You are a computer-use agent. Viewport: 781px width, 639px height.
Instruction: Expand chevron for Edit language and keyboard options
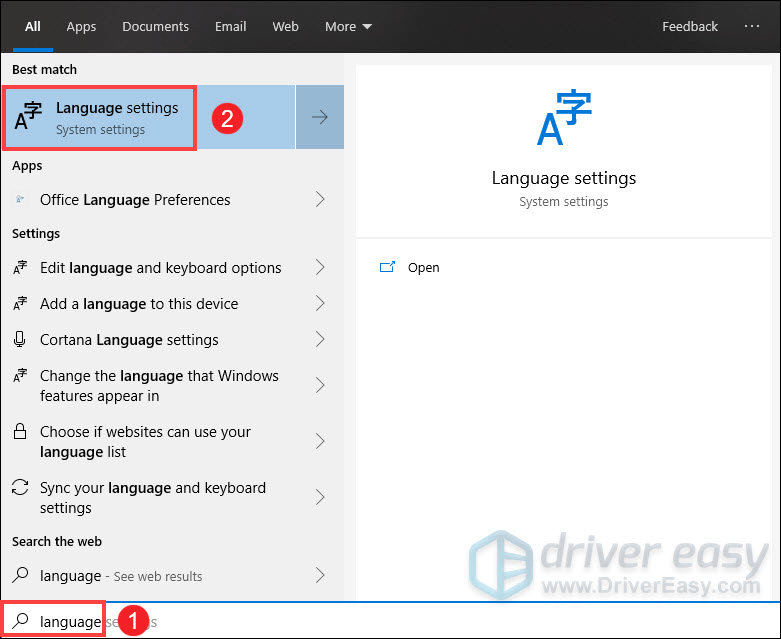coord(320,267)
